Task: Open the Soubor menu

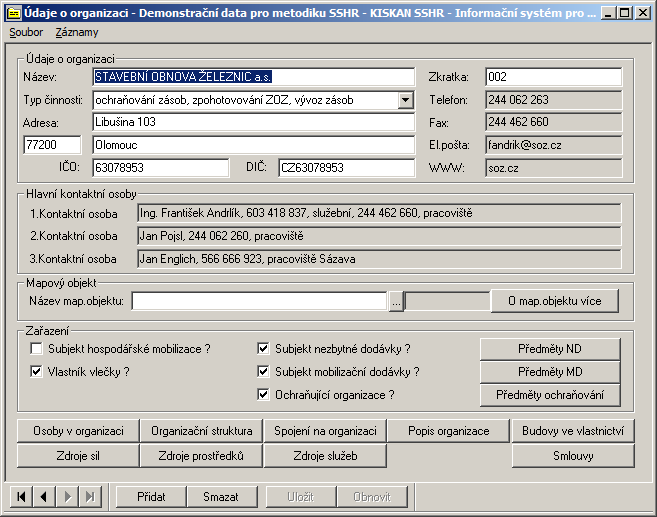Action: [26, 32]
